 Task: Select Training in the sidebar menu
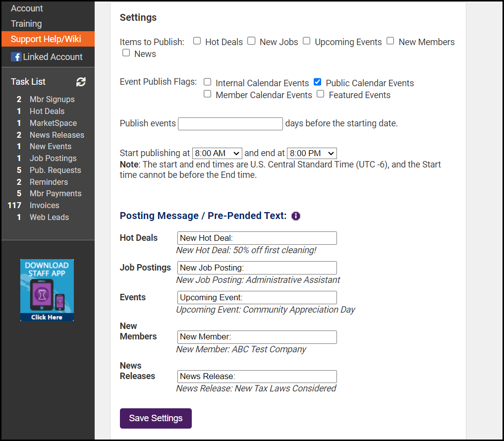tap(26, 24)
